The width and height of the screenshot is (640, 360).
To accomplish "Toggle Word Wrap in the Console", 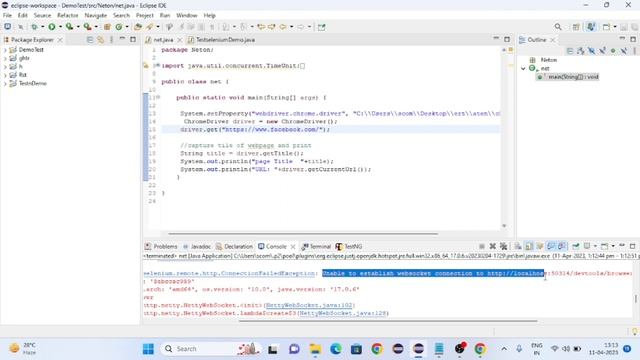I will click(x=540, y=246).
